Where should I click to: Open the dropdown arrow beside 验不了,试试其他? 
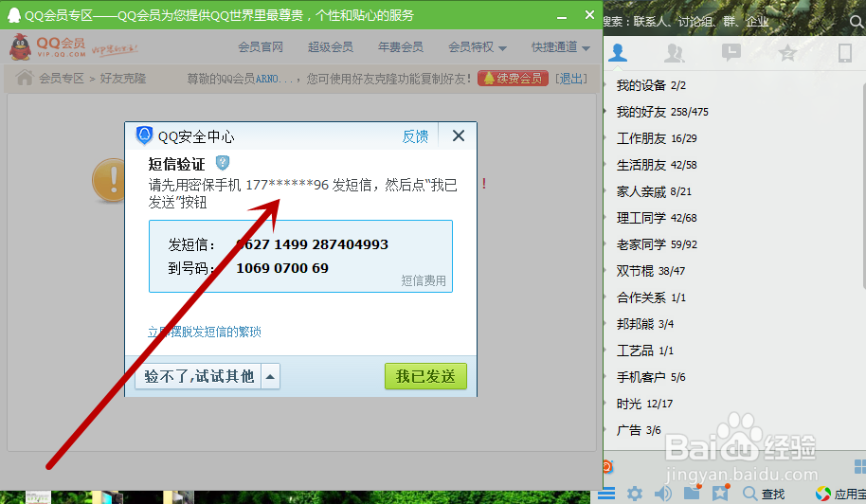(271, 376)
